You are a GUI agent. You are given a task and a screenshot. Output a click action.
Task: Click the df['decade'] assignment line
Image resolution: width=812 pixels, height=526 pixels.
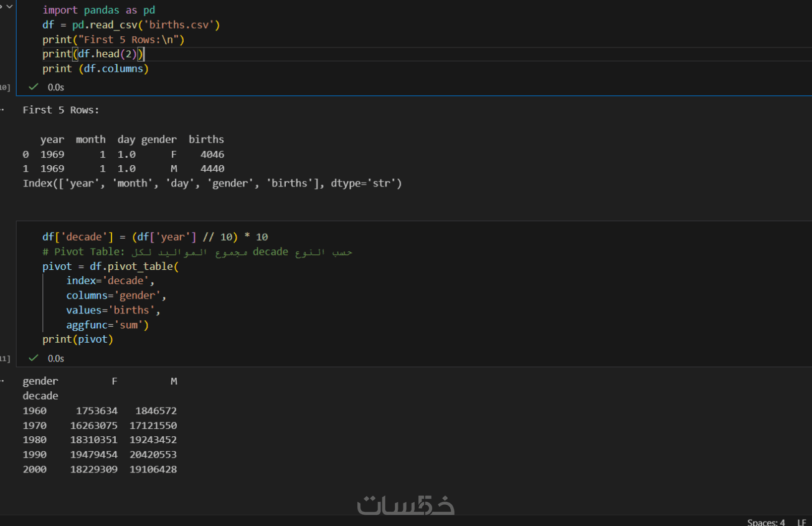click(x=154, y=237)
